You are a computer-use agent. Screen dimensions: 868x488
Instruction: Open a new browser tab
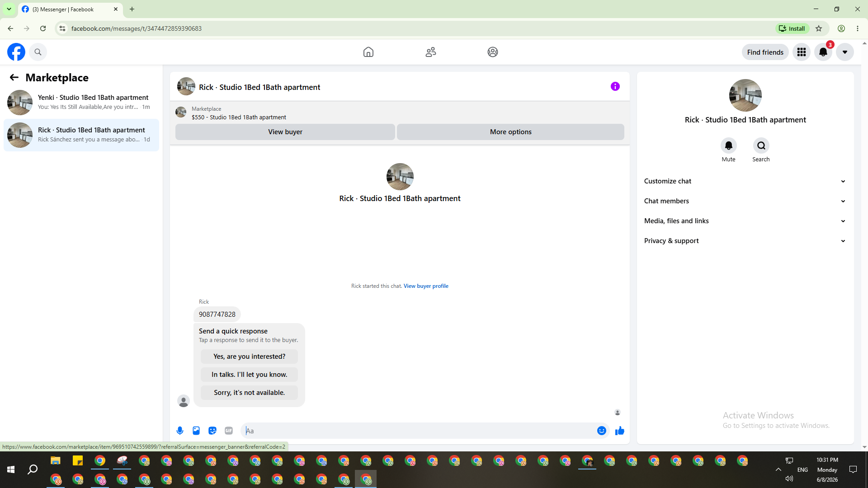click(132, 9)
